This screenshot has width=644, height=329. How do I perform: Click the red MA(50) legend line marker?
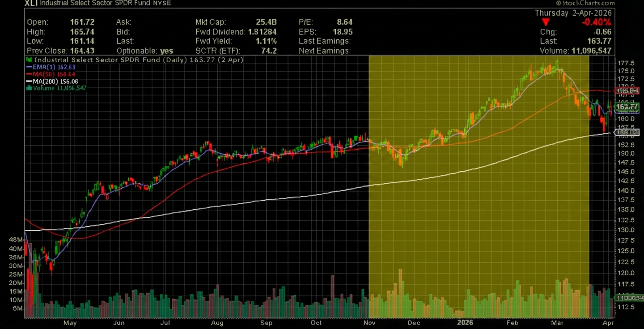click(29, 74)
